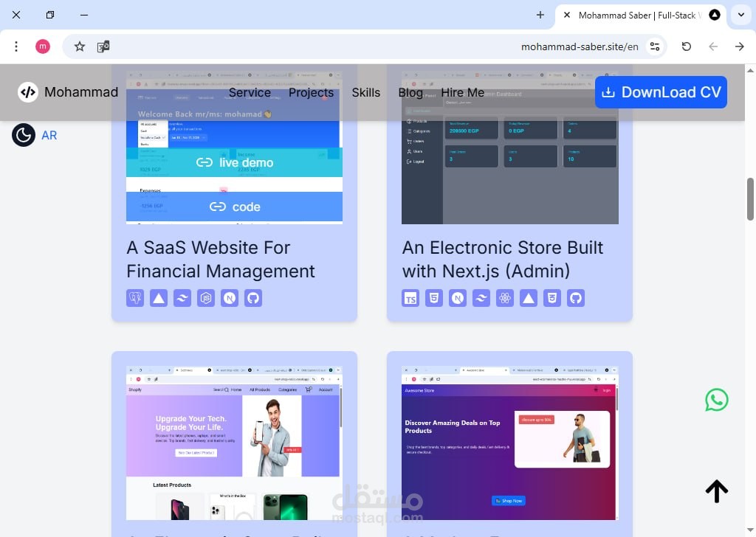
Task: Go to Skills in the navbar
Action: [366, 92]
